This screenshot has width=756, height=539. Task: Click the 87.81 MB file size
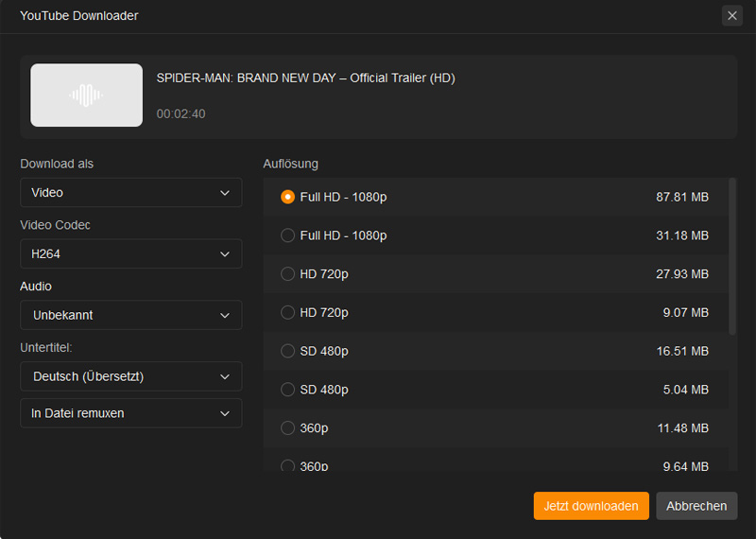[682, 197]
